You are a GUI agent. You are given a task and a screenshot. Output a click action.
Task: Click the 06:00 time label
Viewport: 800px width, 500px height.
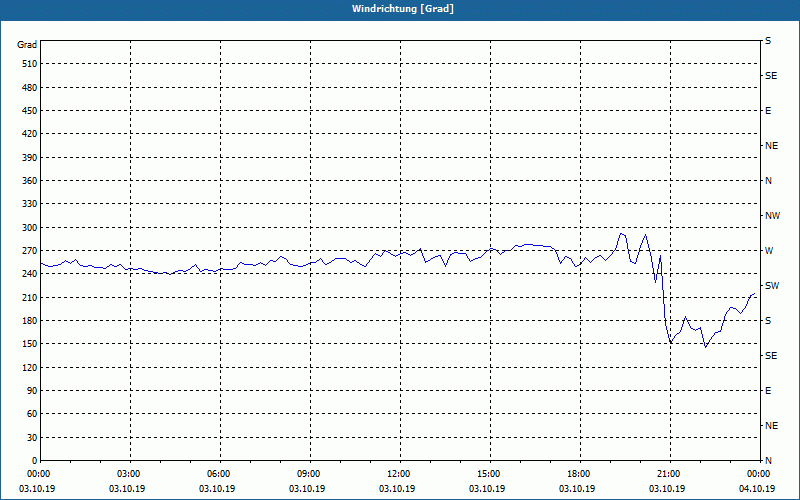pos(220,474)
